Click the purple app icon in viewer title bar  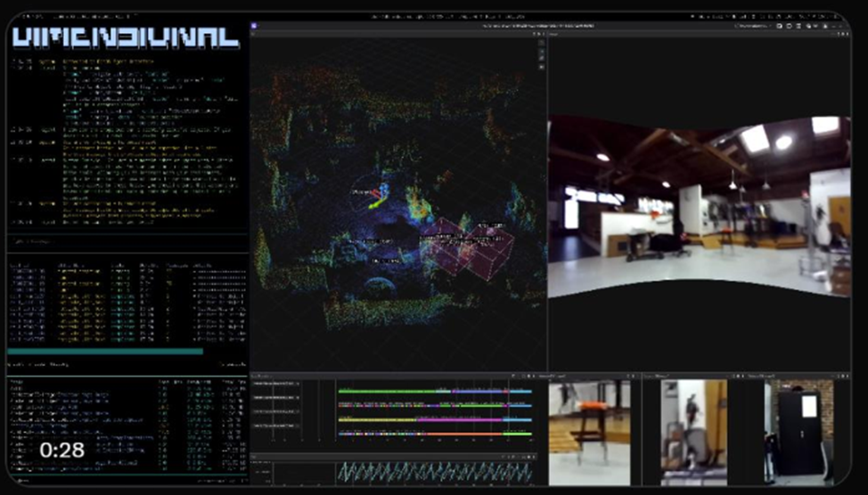pyautogui.click(x=254, y=26)
